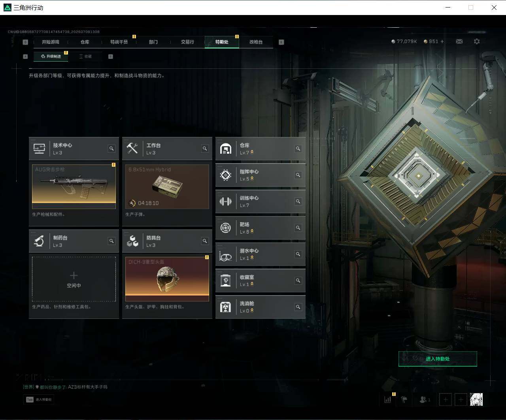
Task: Open the 工作台 Lv.3 header
Action: point(167,149)
